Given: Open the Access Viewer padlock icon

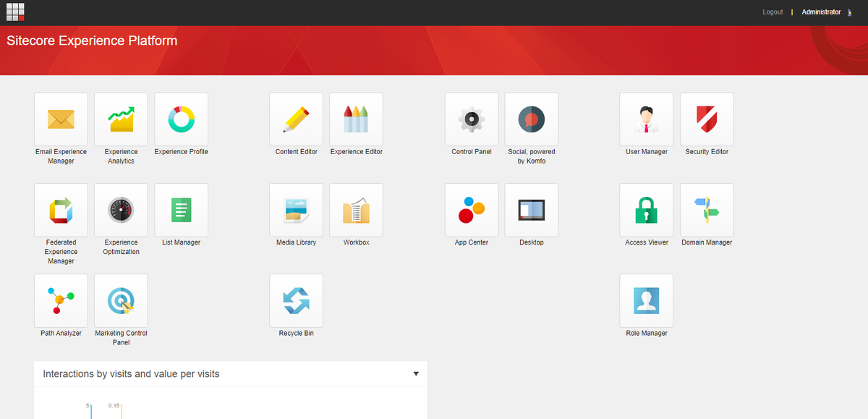Looking at the screenshot, I should (x=647, y=210).
